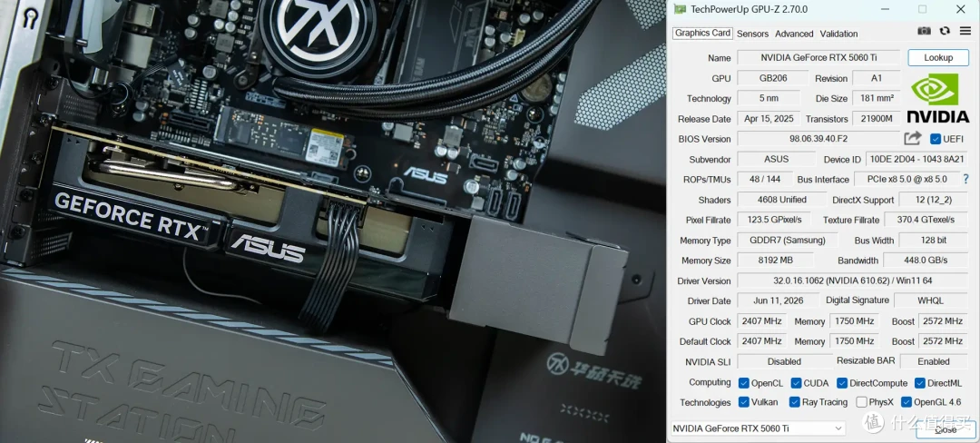Screen dimensions: 980x443
Task: Uncheck the CUDA checkbox
Action: pos(797,383)
